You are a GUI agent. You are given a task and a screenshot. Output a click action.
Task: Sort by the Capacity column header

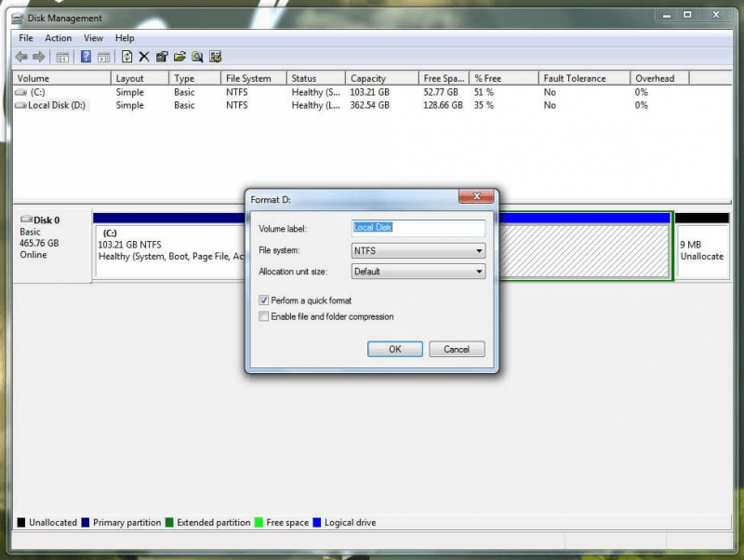pos(367,79)
